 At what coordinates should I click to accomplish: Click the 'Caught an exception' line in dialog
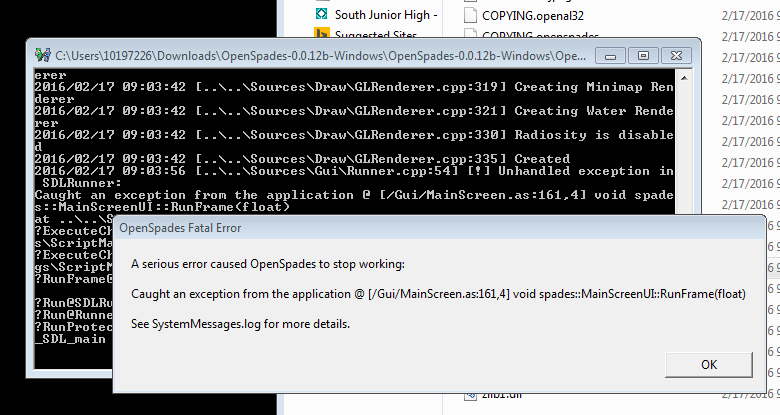tap(438, 294)
